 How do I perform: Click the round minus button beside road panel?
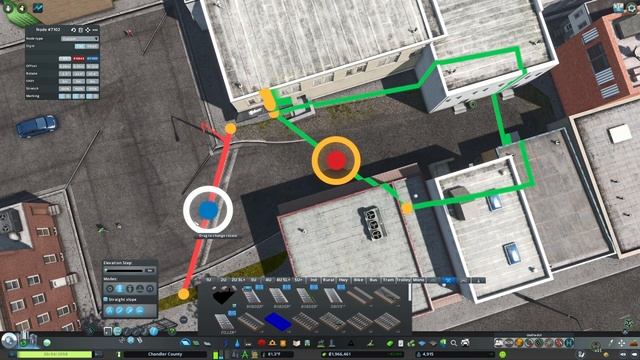click(x=184, y=320)
